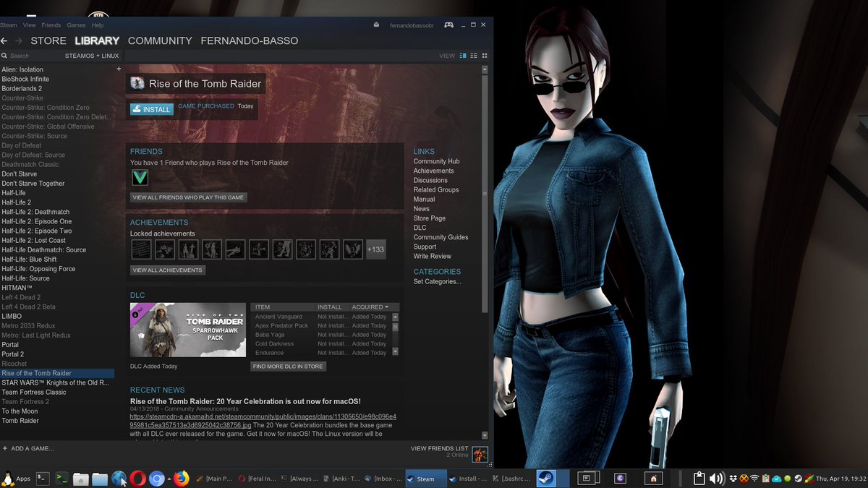Launch the first black terminal taskbar icon
This screenshot has height=488, width=868.
pos(43,478)
